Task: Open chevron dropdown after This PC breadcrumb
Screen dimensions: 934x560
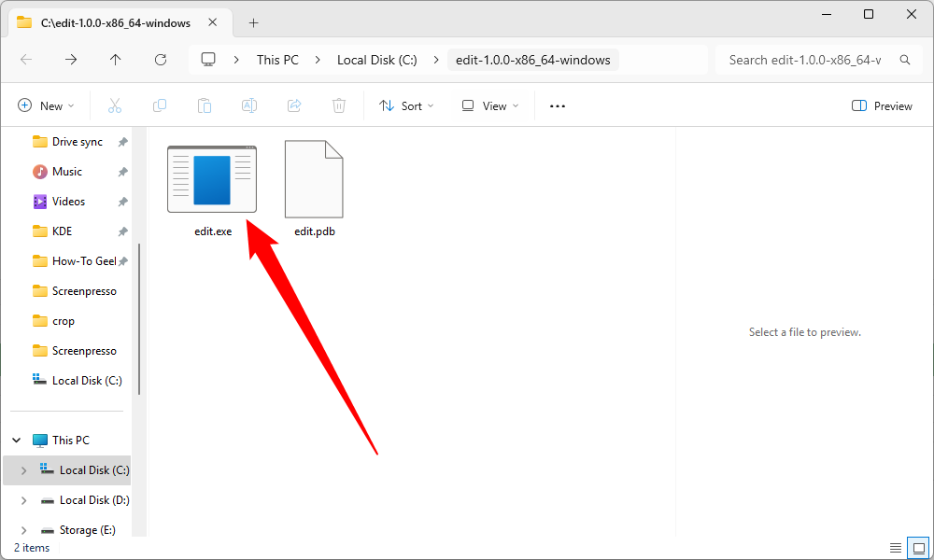Action: point(318,60)
